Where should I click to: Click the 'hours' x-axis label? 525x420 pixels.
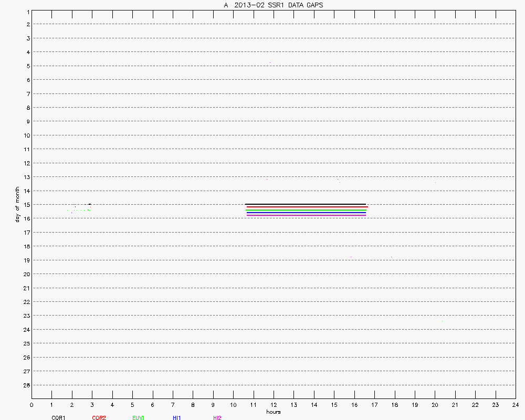(273, 412)
